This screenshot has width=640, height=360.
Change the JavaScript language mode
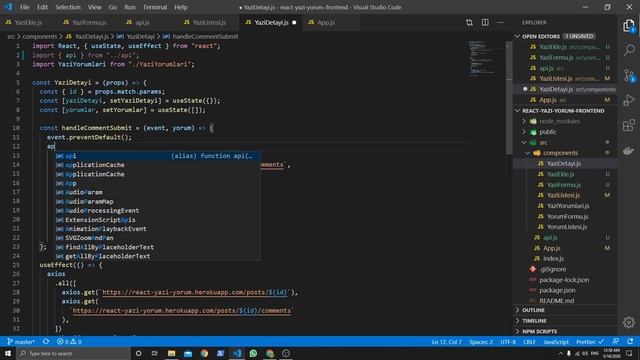click(556, 342)
